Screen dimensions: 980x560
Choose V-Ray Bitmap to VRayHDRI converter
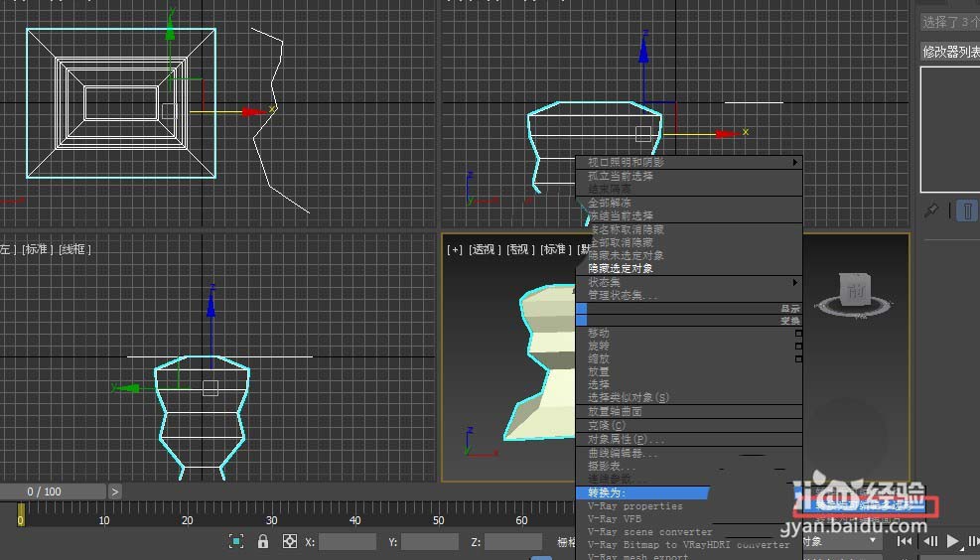pyautogui.click(x=689, y=545)
